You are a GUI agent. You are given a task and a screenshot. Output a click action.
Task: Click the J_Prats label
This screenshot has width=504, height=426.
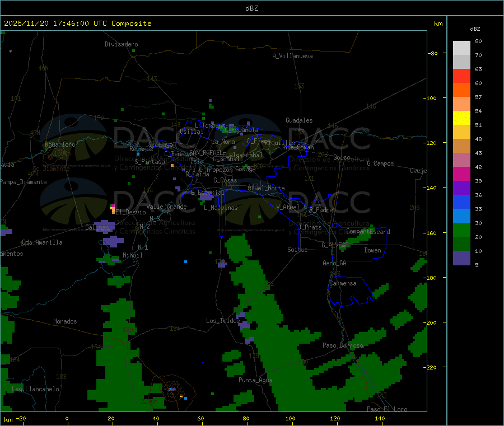[x=310, y=227]
